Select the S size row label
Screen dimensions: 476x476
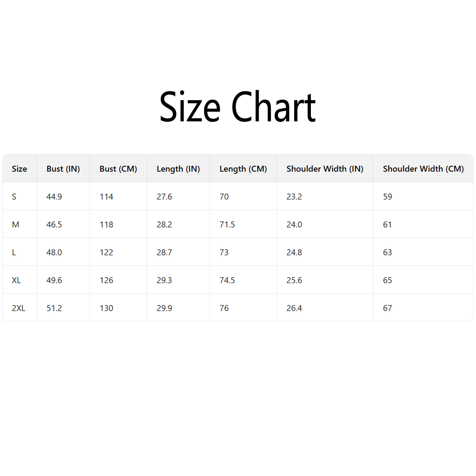pos(14,197)
